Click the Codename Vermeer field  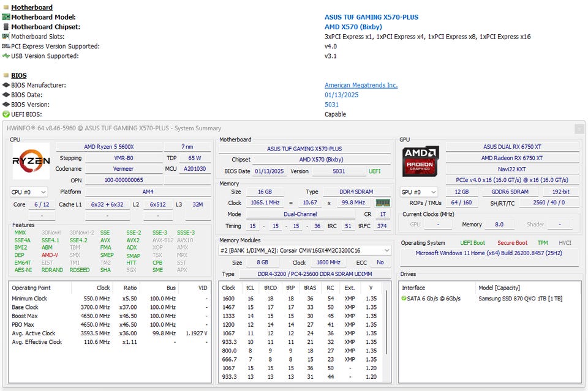(123, 169)
